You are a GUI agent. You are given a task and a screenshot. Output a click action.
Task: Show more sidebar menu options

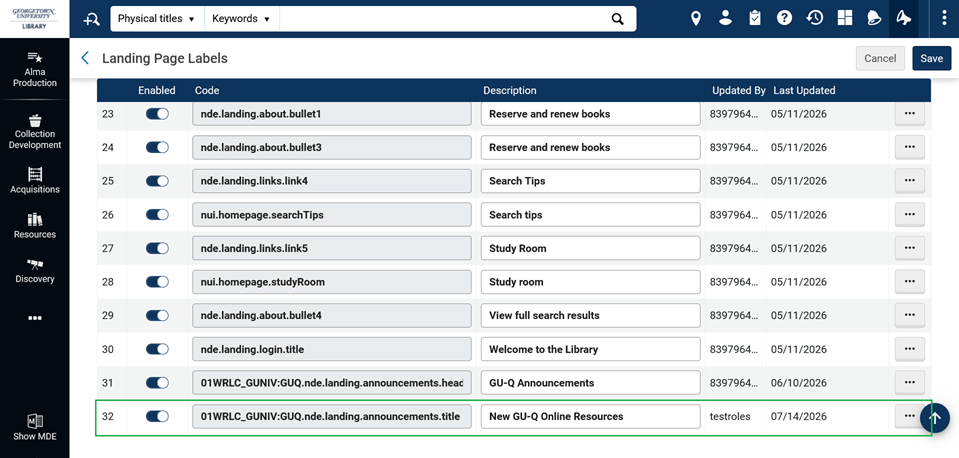(x=35, y=318)
